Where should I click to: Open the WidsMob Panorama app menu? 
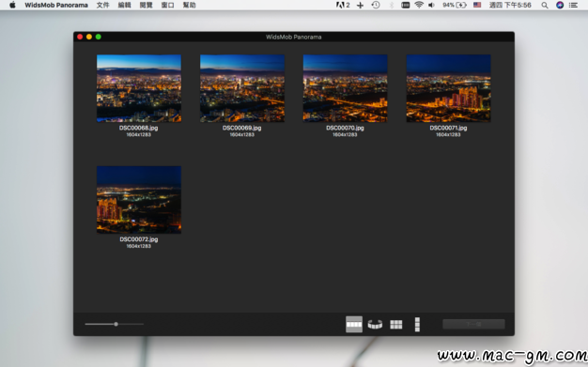click(56, 6)
